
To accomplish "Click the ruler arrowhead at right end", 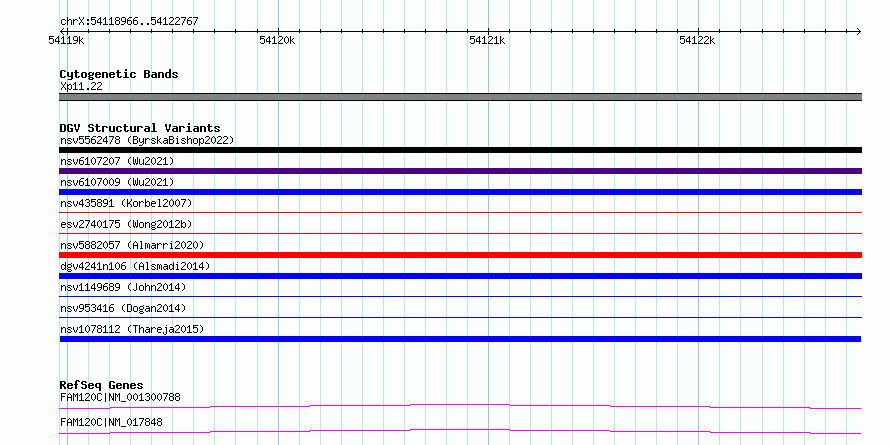I will (x=858, y=31).
